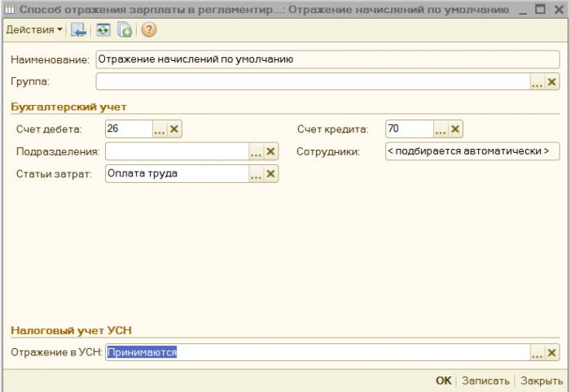Clear the Подразделения field
Screen dimensions: 570x392
(x=270, y=151)
